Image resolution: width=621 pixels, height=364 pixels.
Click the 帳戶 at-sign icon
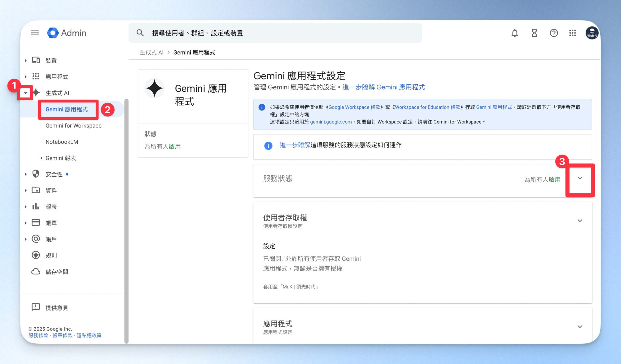point(36,239)
